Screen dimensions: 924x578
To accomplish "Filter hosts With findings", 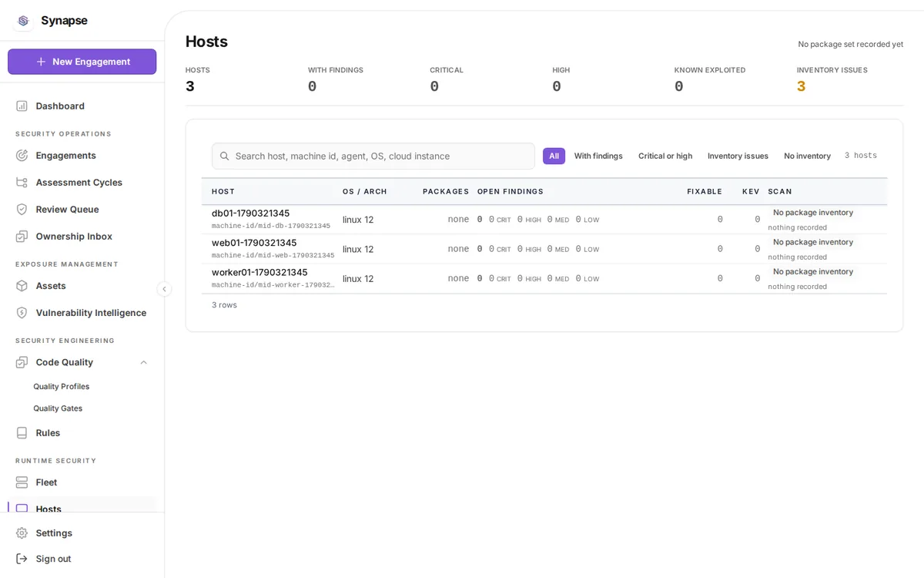I will click(x=598, y=156).
